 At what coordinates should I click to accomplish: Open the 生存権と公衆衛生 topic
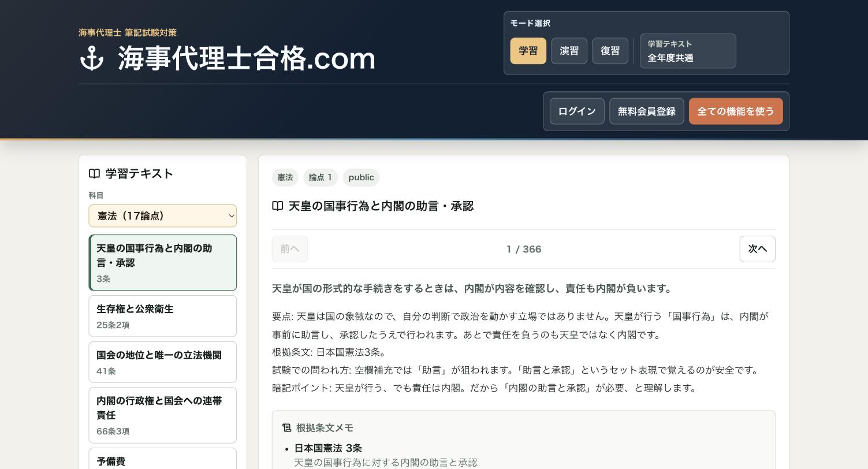click(163, 316)
